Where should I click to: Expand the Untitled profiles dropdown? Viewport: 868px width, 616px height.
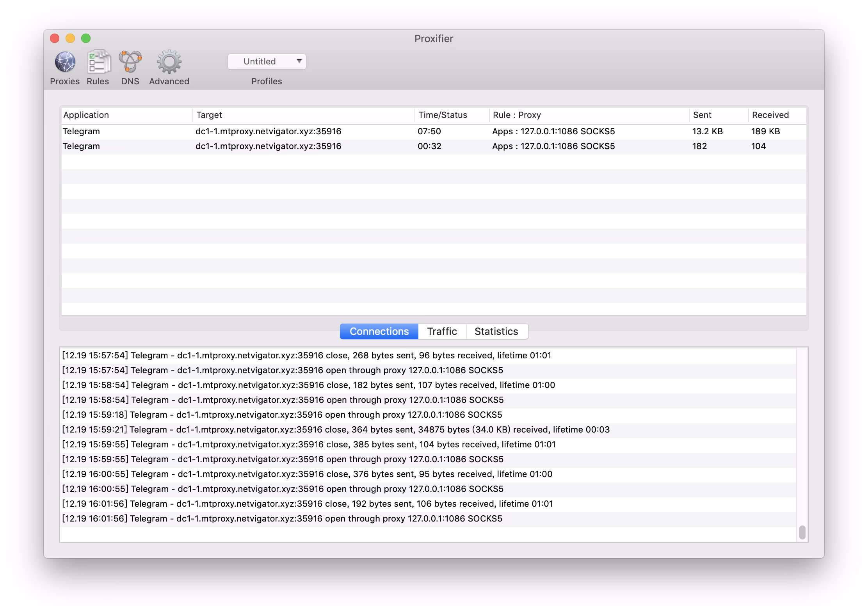point(267,61)
